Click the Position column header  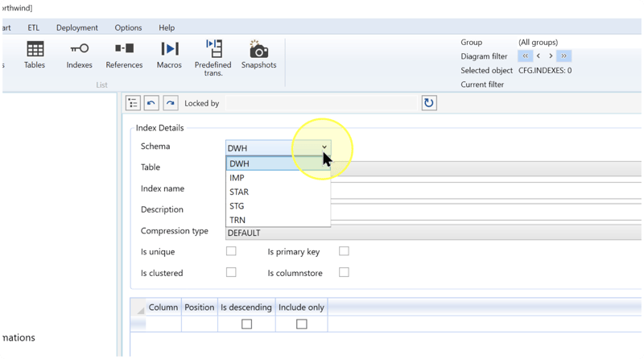tap(199, 307)
